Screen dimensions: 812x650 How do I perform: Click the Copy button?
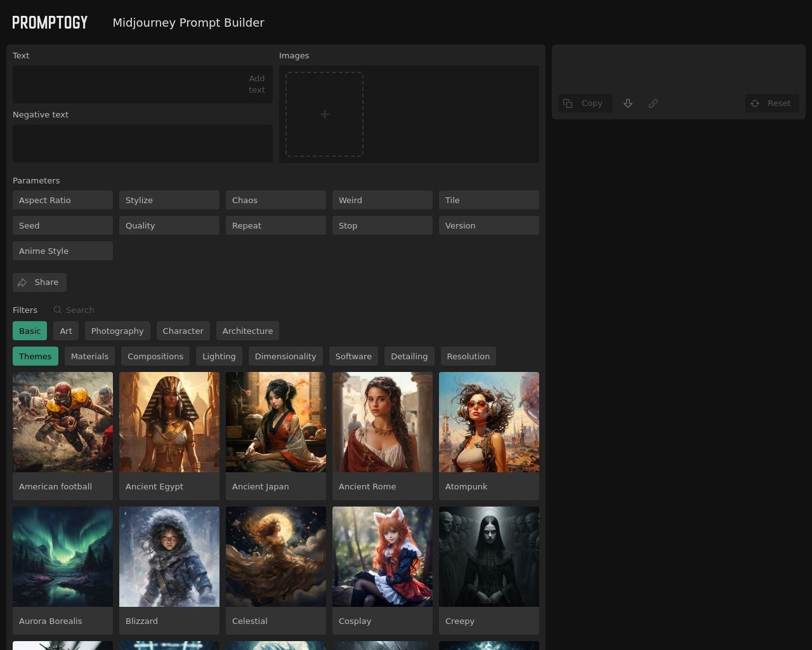(585, 103)
